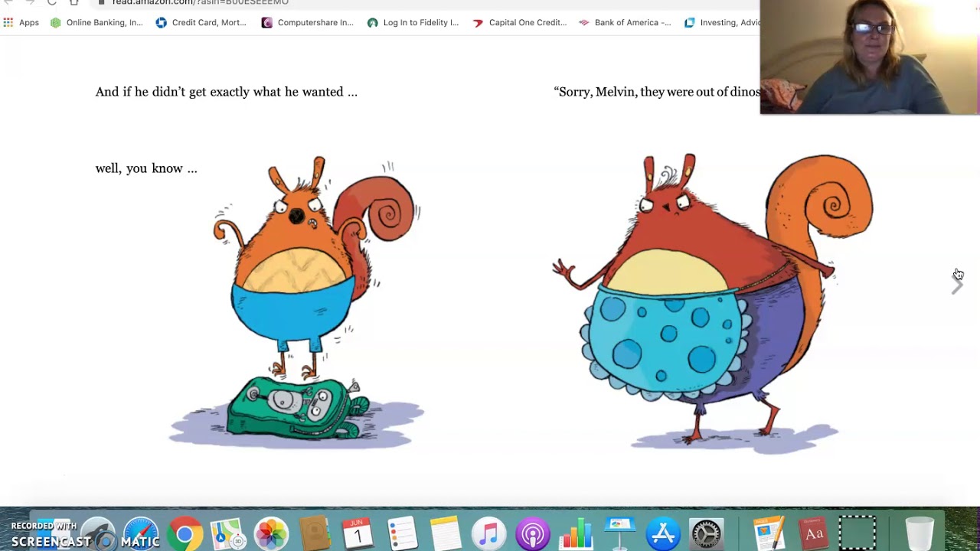Launch Safari from the dock
The image size is (980, 551).
(x=141, y=534)
